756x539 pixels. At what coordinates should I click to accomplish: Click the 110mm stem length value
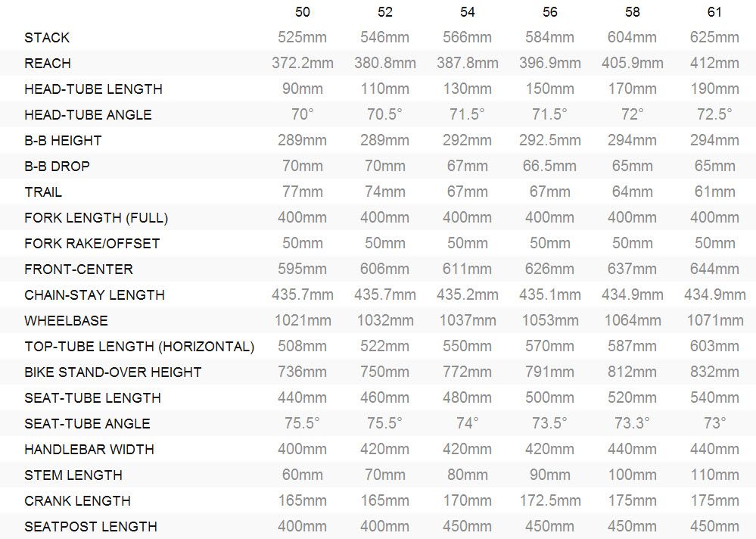click(714, 475)
